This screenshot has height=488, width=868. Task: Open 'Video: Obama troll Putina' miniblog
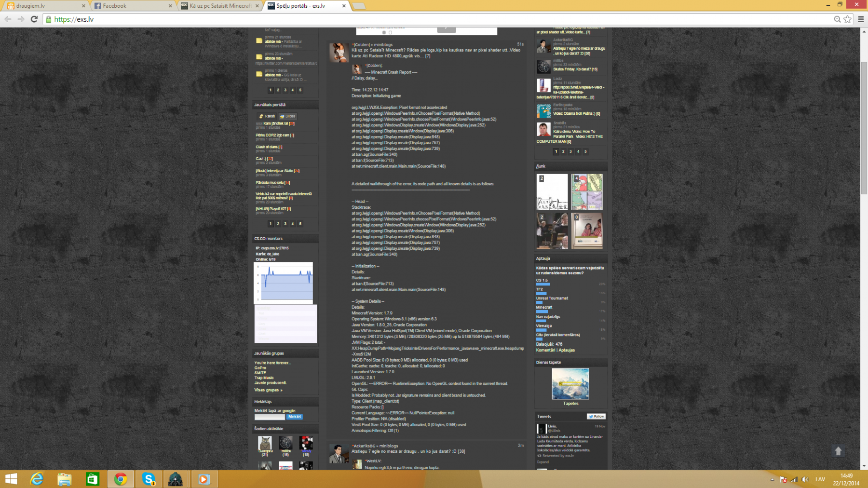577,114
